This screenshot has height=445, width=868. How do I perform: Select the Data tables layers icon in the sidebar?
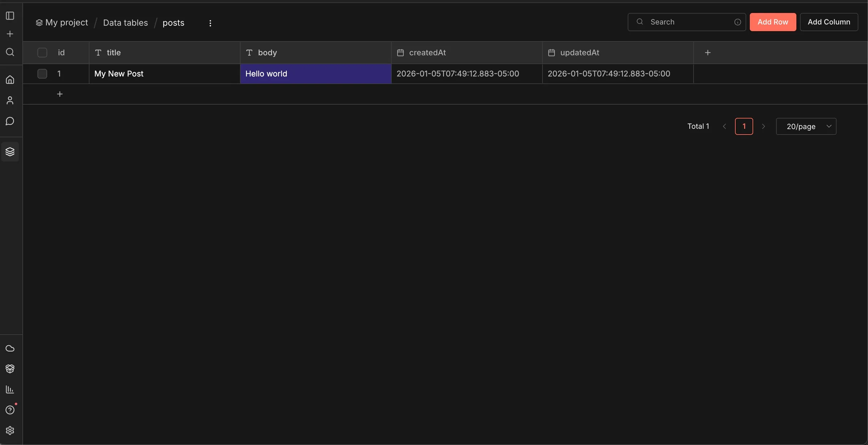(x=10, y=152)
